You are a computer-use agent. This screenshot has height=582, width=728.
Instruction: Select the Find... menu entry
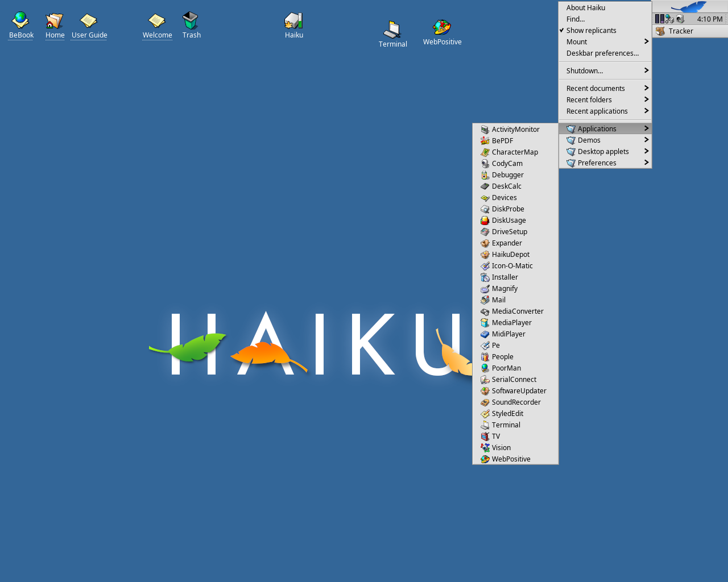[x=605, y=19]
